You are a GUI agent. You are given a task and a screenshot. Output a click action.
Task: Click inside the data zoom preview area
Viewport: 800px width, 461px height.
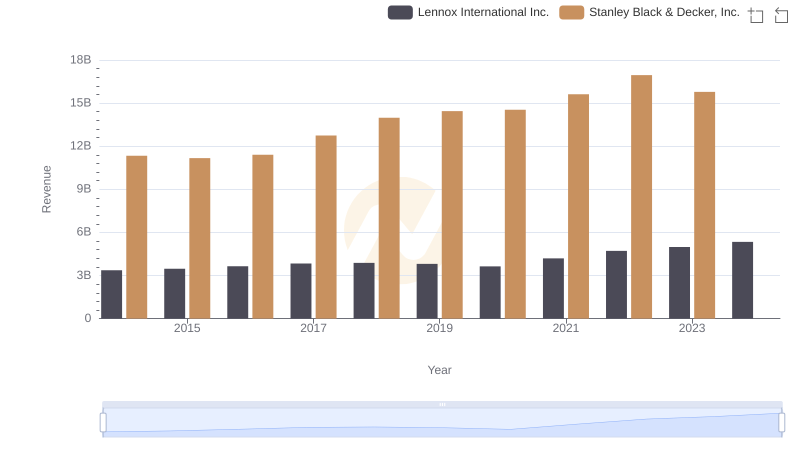coord(442,423)
